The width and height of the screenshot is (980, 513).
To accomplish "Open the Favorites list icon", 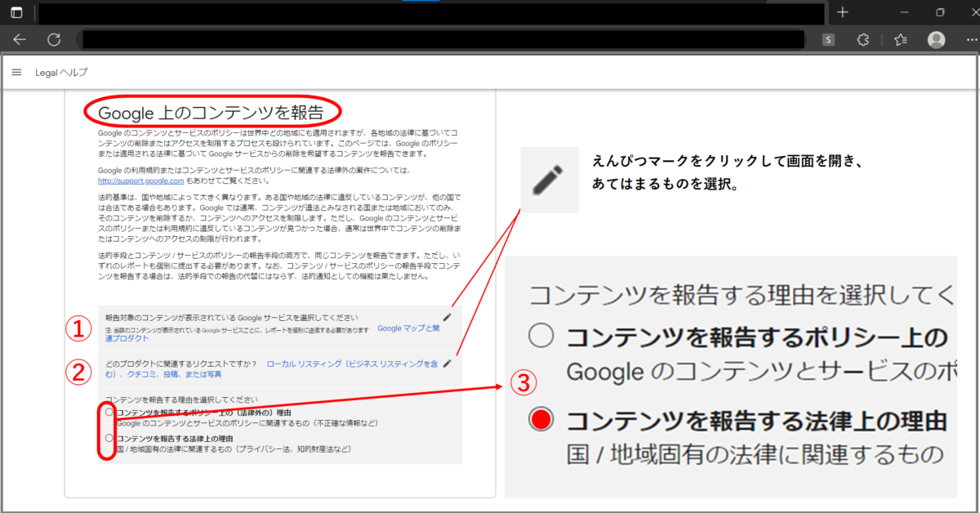I will pyautogui.click(x=901, y=39).
